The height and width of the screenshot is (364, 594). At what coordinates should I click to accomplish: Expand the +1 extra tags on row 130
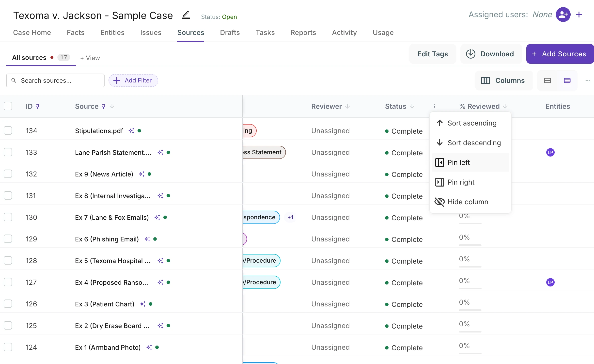[290, 217]
